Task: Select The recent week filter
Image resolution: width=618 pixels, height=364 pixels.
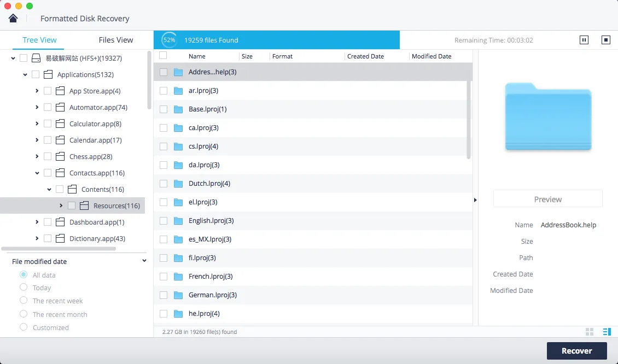Action: click(24, 301)
